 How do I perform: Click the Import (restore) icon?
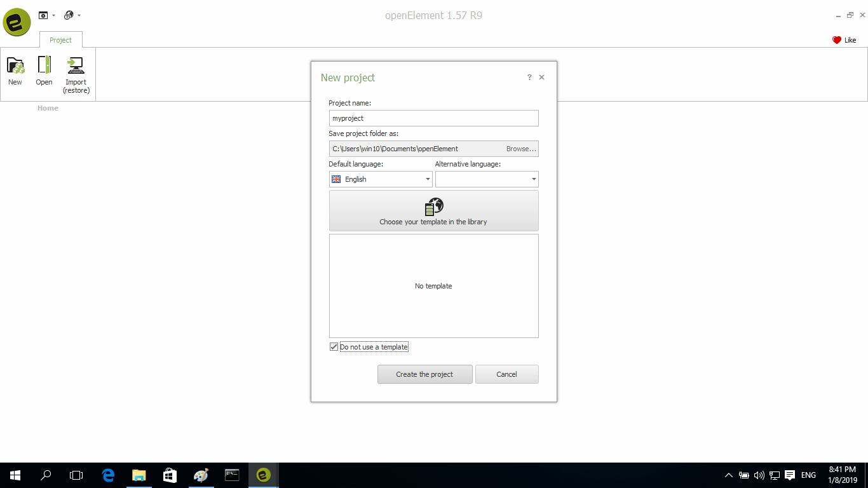pos(76,65)
